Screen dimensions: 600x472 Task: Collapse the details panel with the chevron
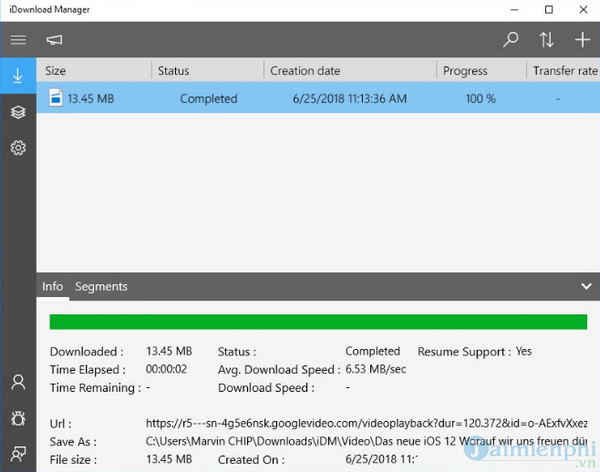[586, 286]
